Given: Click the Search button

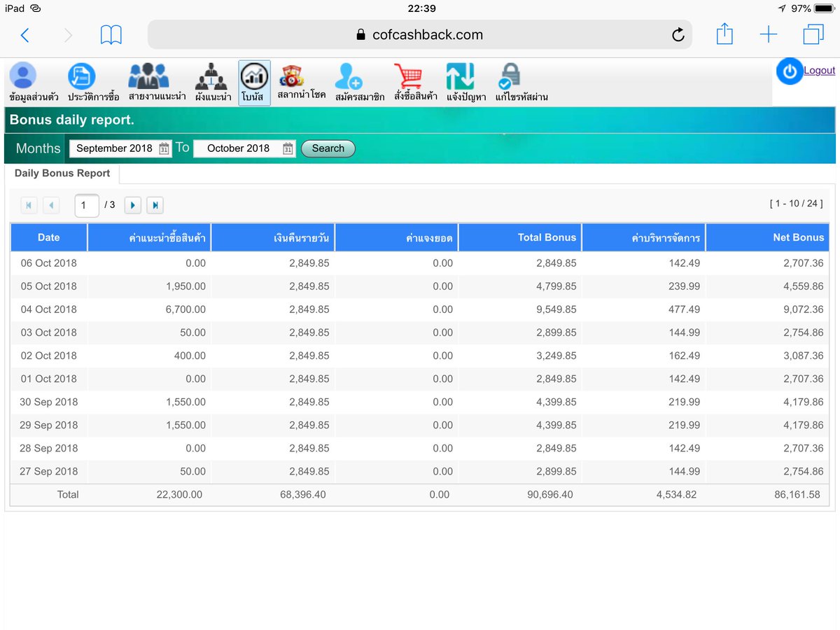Looking at the screenshot, I should pyautogui.click(x=328, y=148).
